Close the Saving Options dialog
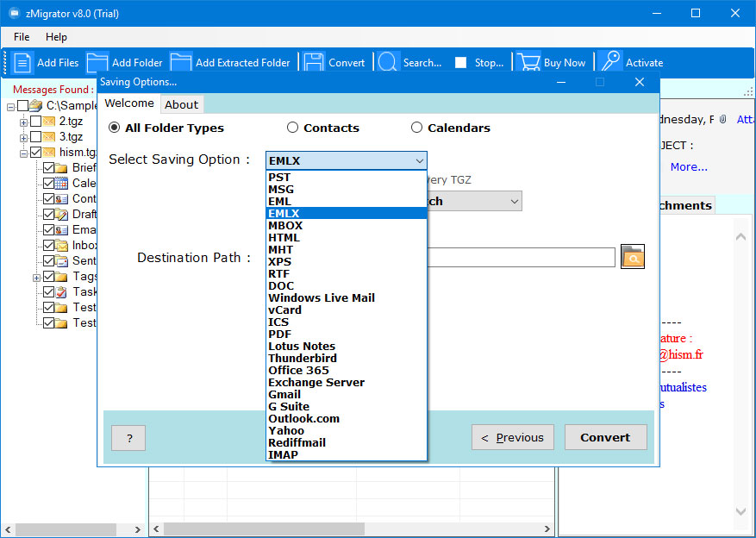This screenshot has height=538, width=756. pos(640,82)
